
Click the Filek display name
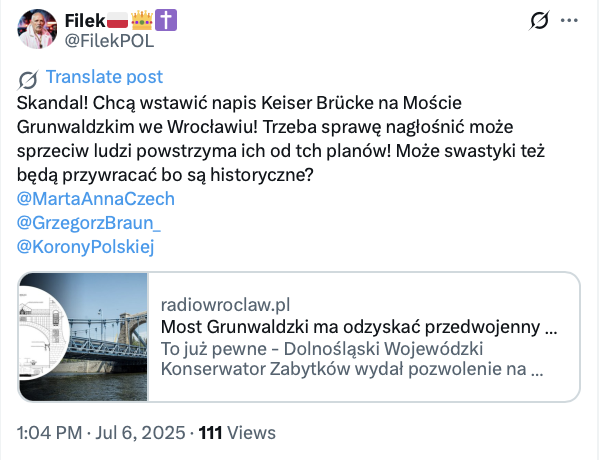(85, 21)
